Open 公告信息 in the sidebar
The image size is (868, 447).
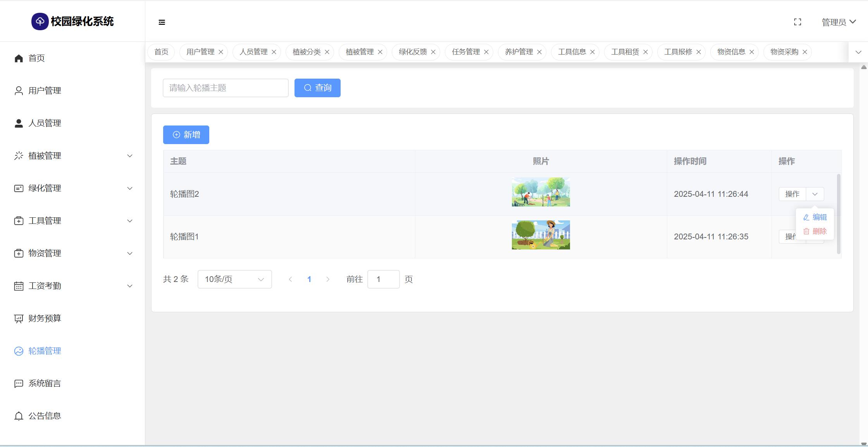pyautogui.click(x=45, y=416)
